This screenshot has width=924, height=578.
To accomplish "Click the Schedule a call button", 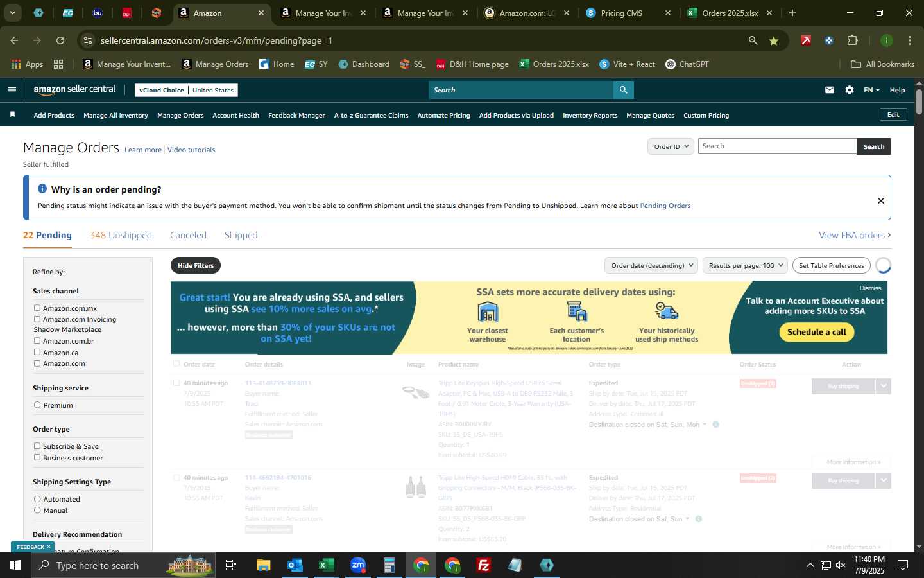I will click(x=817, y=332).
